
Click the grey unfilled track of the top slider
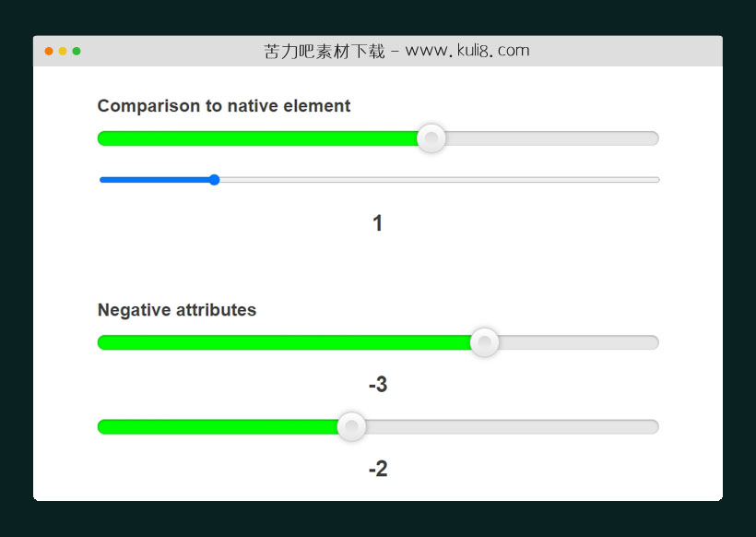point(553,138)
